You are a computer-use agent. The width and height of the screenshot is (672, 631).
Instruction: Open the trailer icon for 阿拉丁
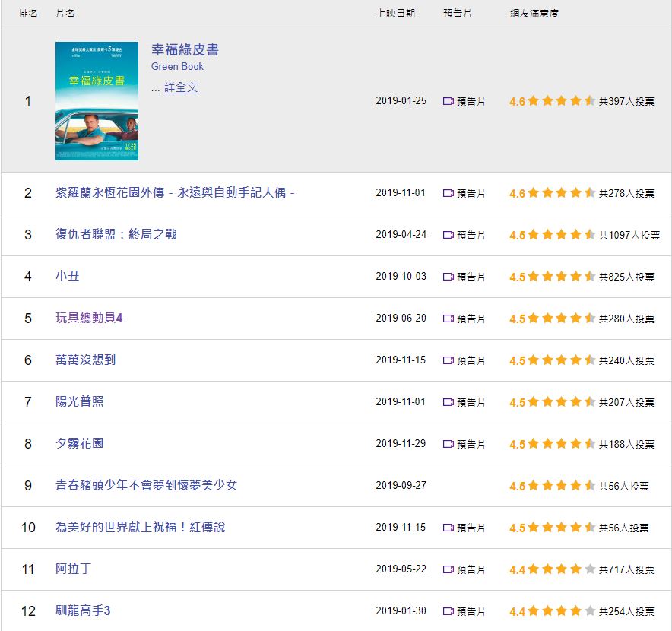449,569
